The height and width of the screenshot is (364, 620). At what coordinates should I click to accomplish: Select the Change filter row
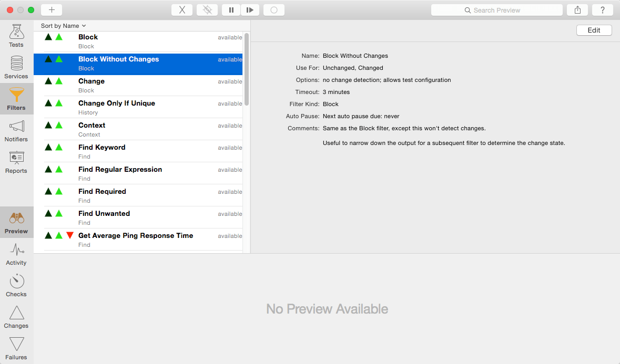pyautogui.click(x=138, y=86)
